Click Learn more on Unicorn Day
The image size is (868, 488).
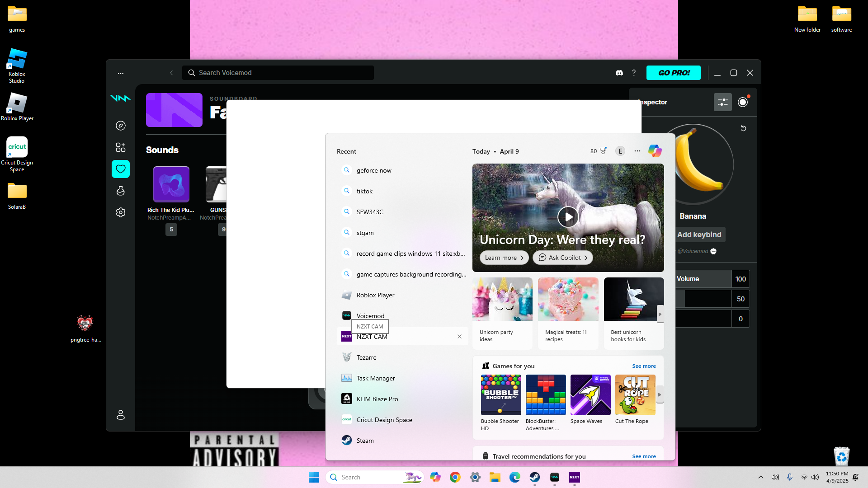[x=504, y=258]
